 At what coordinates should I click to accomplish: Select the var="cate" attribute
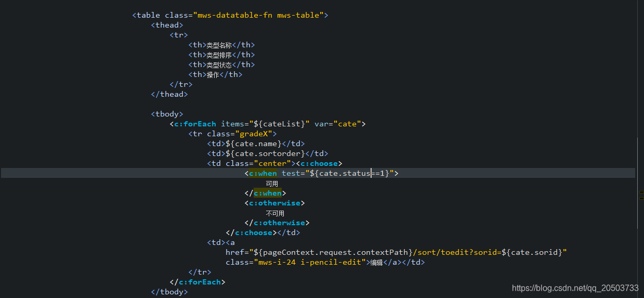coord(338,124)
